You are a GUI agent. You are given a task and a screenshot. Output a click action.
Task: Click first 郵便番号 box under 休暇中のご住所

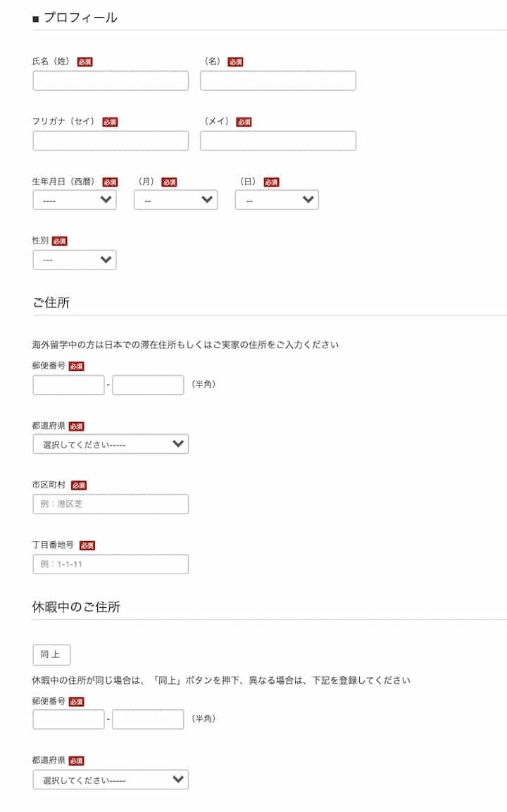pyautogui.click(x=68, y=719)
